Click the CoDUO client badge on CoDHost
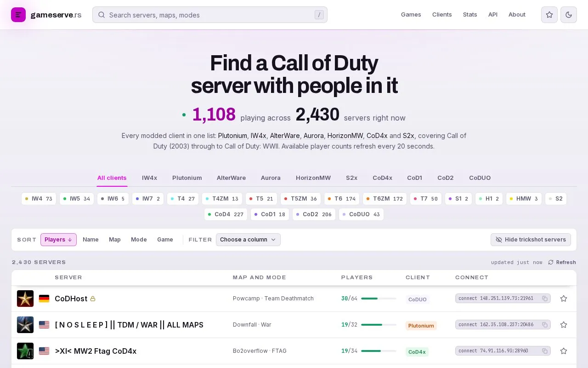This screenshot has height=368, width=588. click(418, 299)
